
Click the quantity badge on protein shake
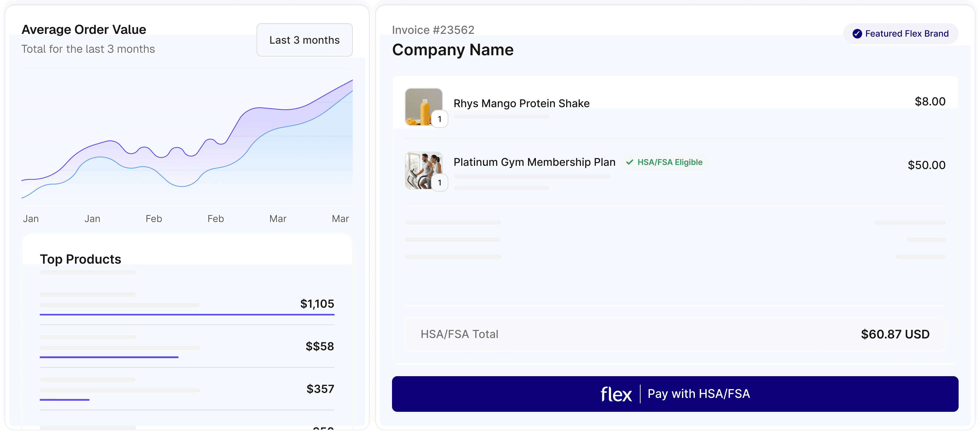point(439,119)
